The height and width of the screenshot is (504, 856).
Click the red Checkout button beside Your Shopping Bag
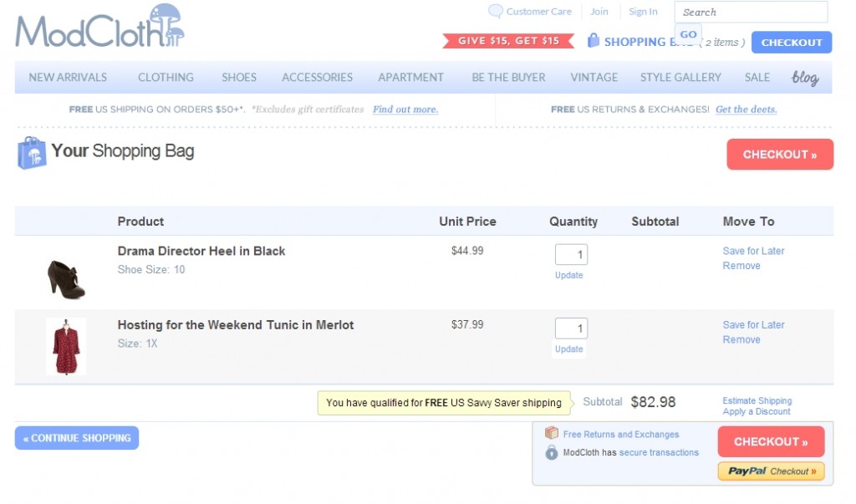(780, 154)
